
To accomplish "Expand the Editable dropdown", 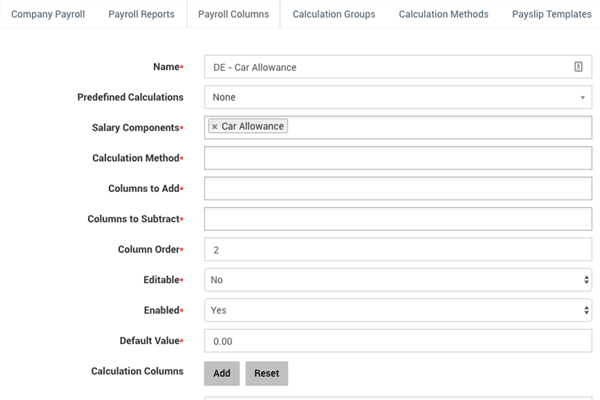I will tap(398, 280).
